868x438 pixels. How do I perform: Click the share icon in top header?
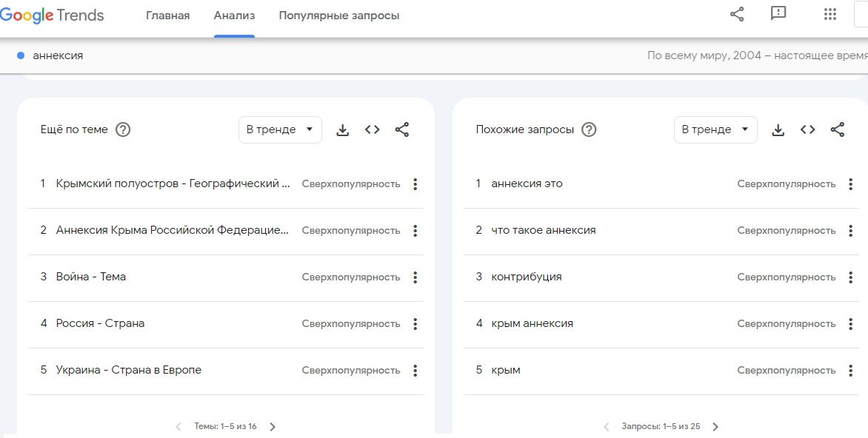[x=737, y=14]
